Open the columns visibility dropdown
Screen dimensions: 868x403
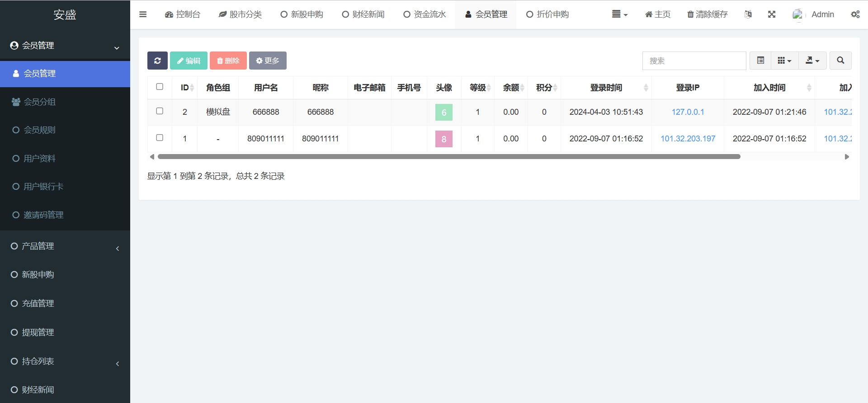tap(784, 61)
